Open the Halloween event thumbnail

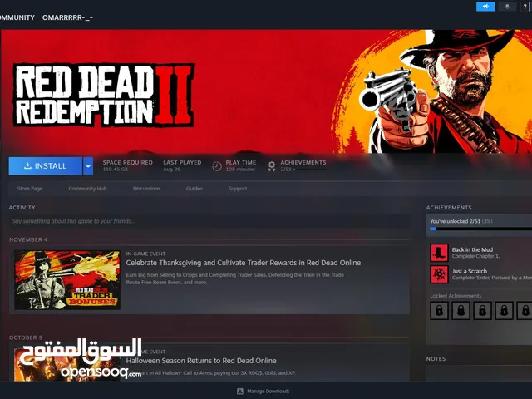click(x=67, y=365)
